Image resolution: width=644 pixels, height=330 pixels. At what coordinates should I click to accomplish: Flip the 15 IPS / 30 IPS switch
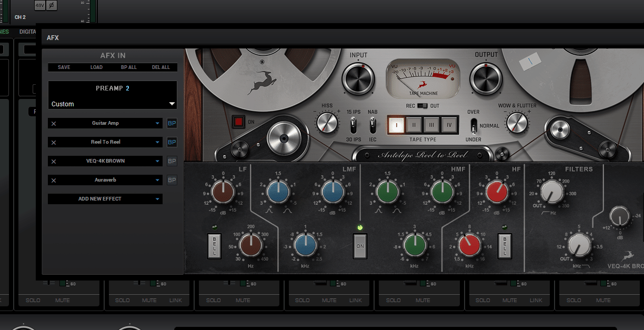pyautogui.click(x=353, y=125)
